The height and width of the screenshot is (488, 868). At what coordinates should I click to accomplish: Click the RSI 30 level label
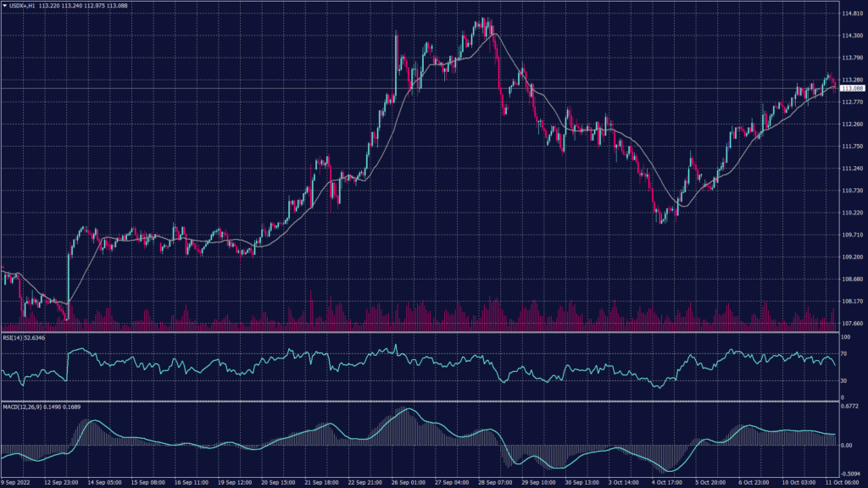tap(845, 381)
